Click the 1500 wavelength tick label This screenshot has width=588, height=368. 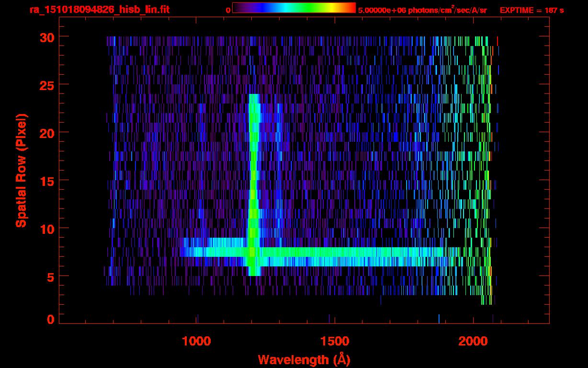click(335, 341)
